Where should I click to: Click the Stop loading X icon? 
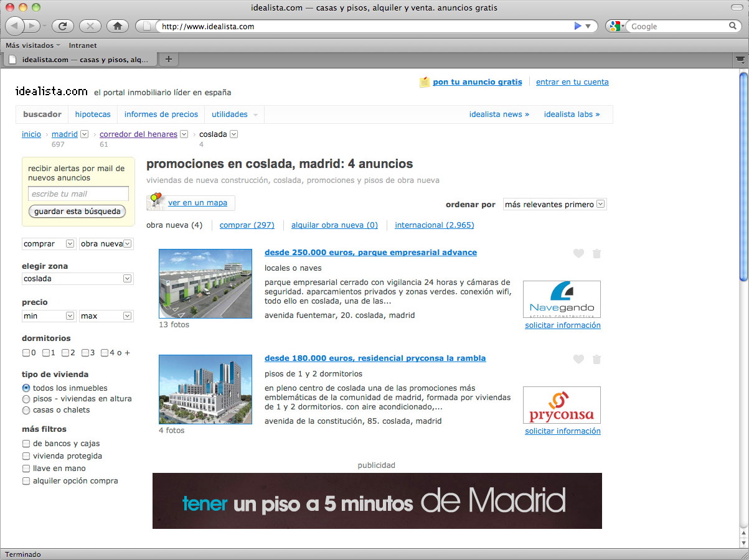click(x=90, y=26)
